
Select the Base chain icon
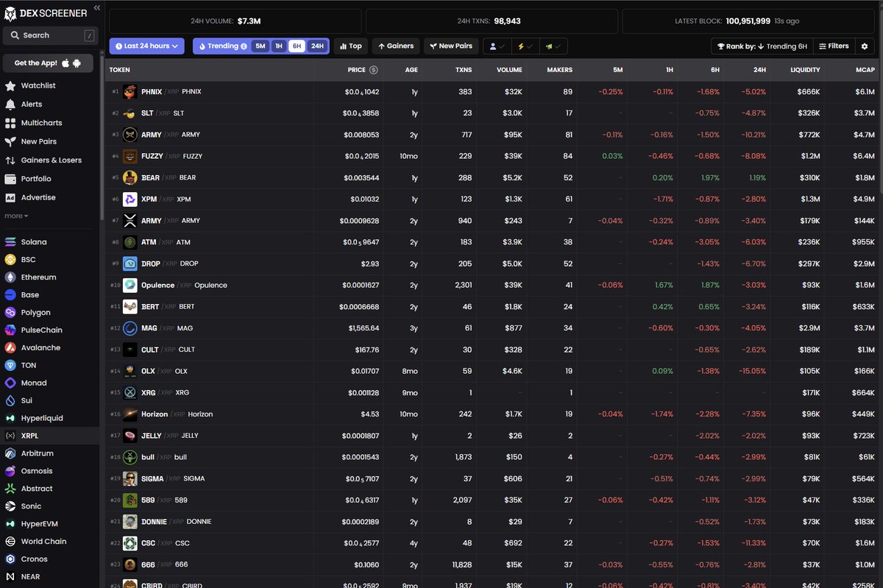[10, 295]
